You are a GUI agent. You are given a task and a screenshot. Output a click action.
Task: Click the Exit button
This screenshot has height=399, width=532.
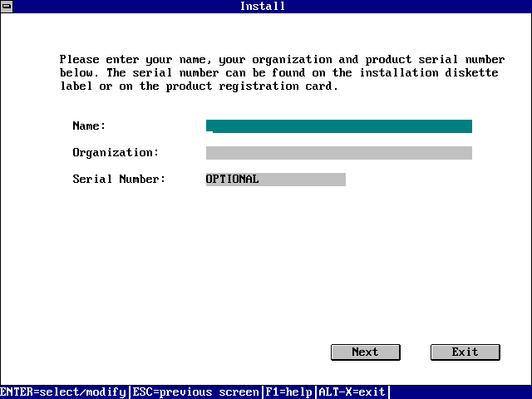pyautogui.click(x=465, y=352)
